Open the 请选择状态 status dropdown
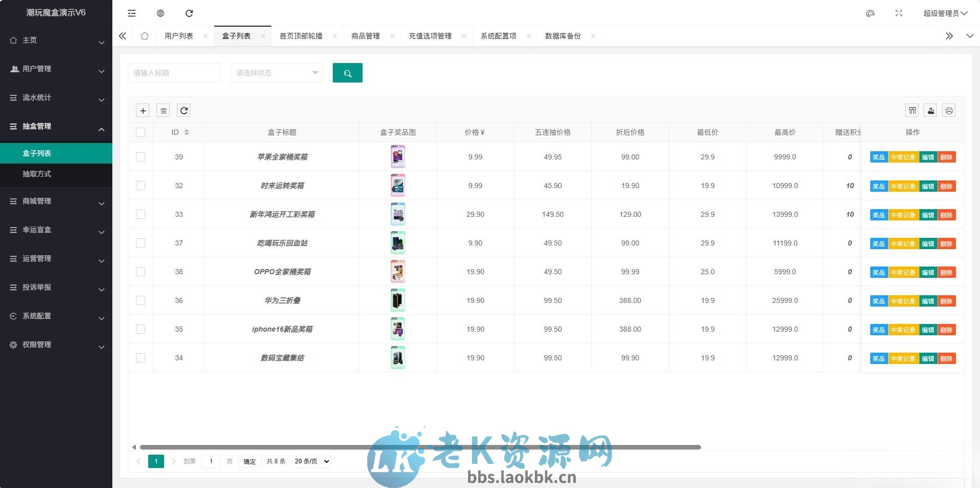The image size is (980, 488). 276,73
